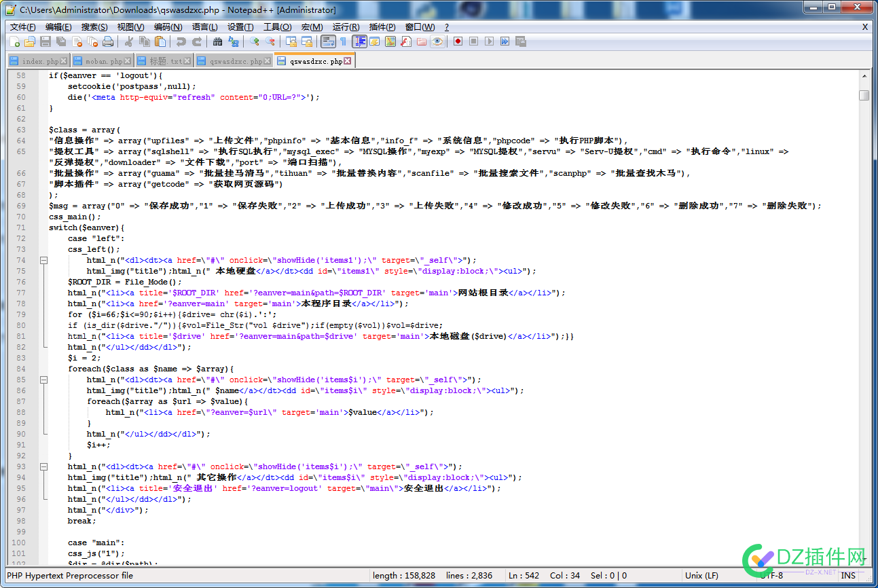Toggle Show Indent Guide button

pos(360,41)
